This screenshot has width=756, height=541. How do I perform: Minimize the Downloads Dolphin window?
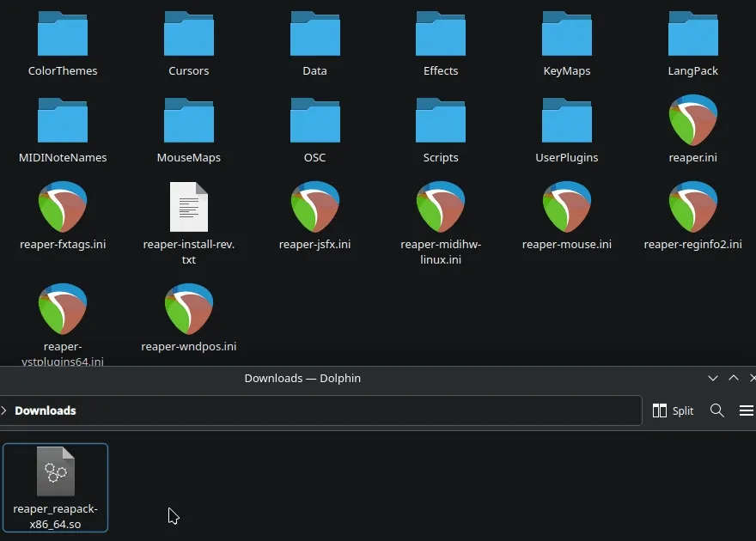click(712, 378)
